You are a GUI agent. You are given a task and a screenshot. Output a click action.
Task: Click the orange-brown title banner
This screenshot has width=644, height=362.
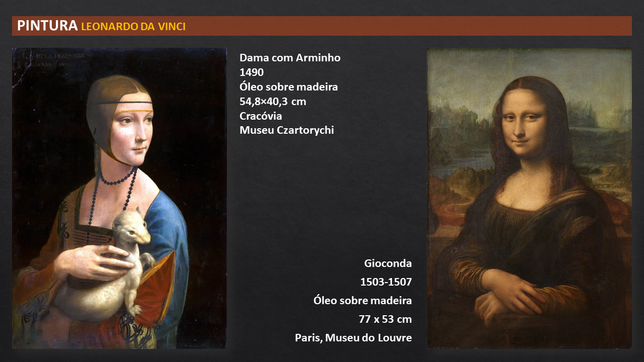322,26
